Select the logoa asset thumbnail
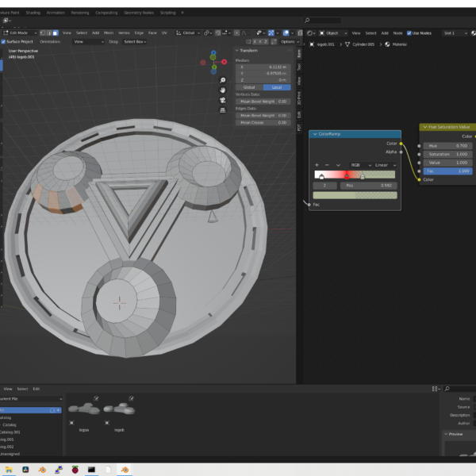Viewport: 476px width, 476px height. (83, 410)
